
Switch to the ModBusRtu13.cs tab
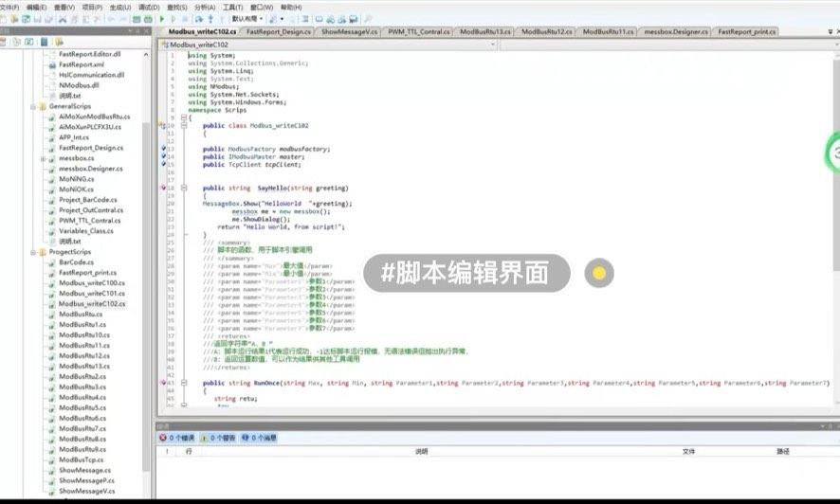click(484, 32)
